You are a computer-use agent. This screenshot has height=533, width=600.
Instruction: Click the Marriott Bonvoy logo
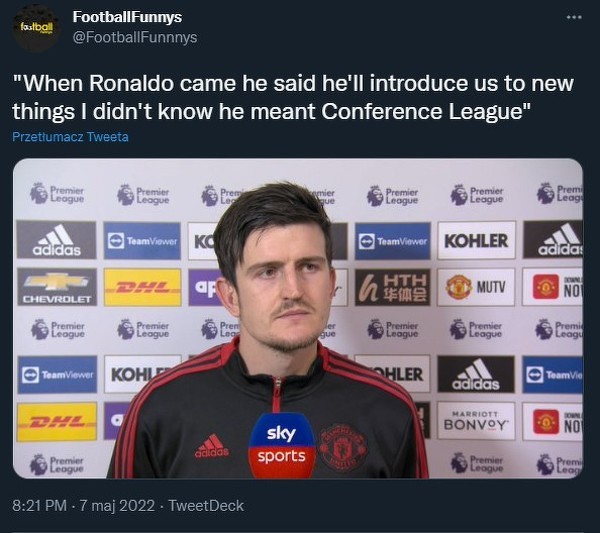[x=476, y=421]
